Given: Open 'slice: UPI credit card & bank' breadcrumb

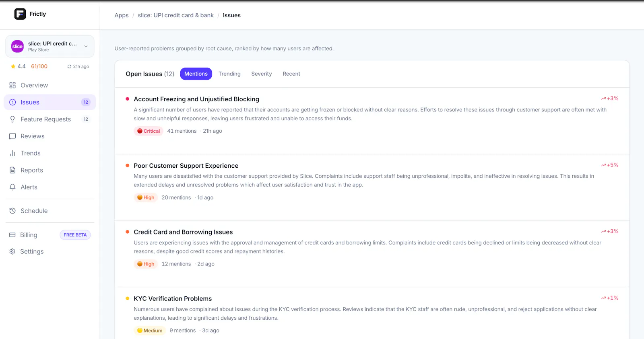Looking at the screenshot, I should pyautogui.click(x=176, y=15).
